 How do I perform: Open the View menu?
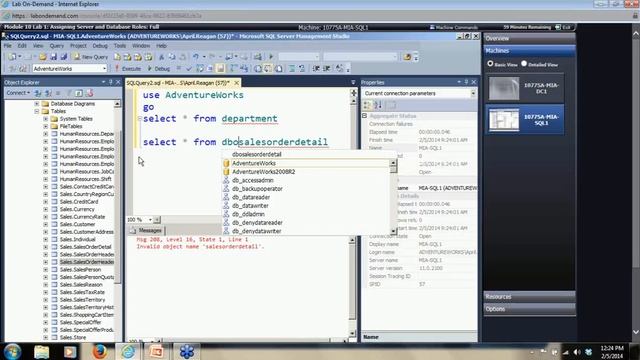click(38, 46)
